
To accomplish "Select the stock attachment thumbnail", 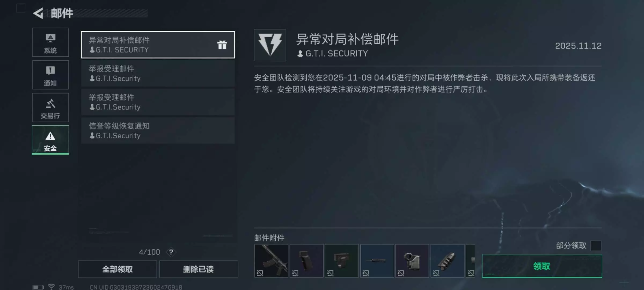I will click(412, 261).
